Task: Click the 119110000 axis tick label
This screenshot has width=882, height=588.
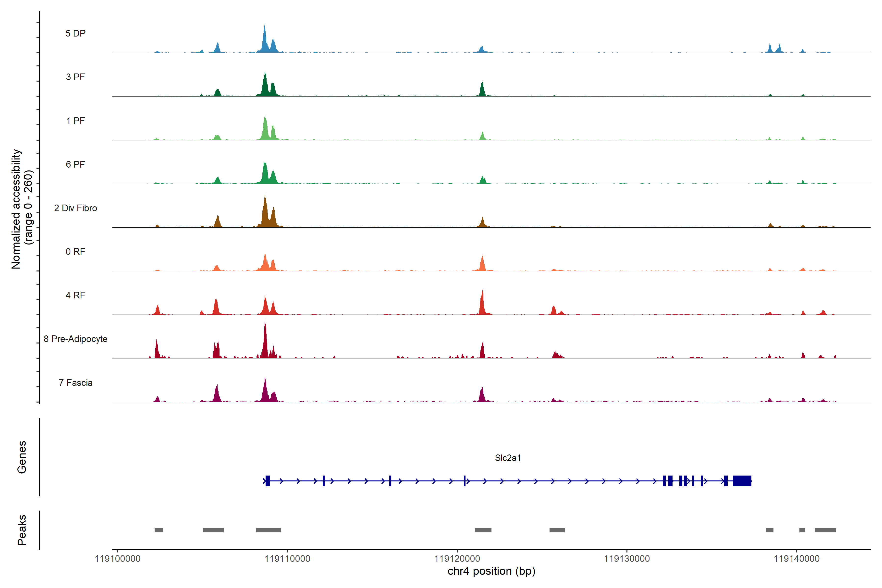Action: [x=287, y=559]
